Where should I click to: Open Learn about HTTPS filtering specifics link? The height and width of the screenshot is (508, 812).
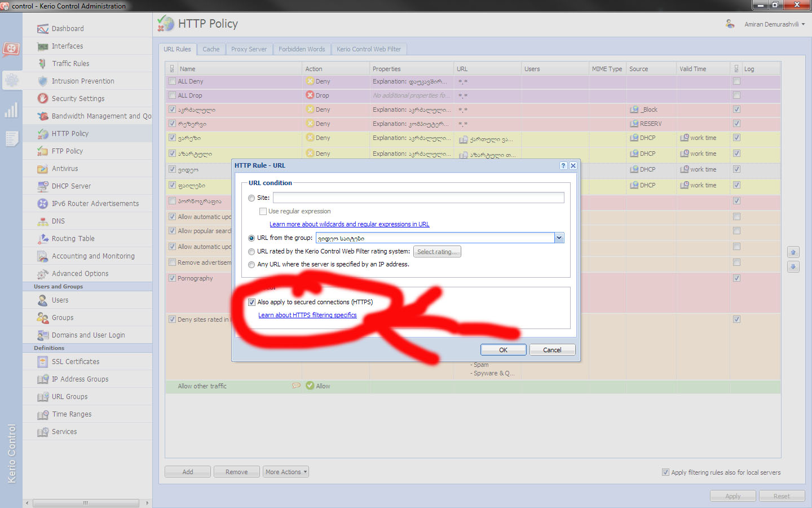307,315
